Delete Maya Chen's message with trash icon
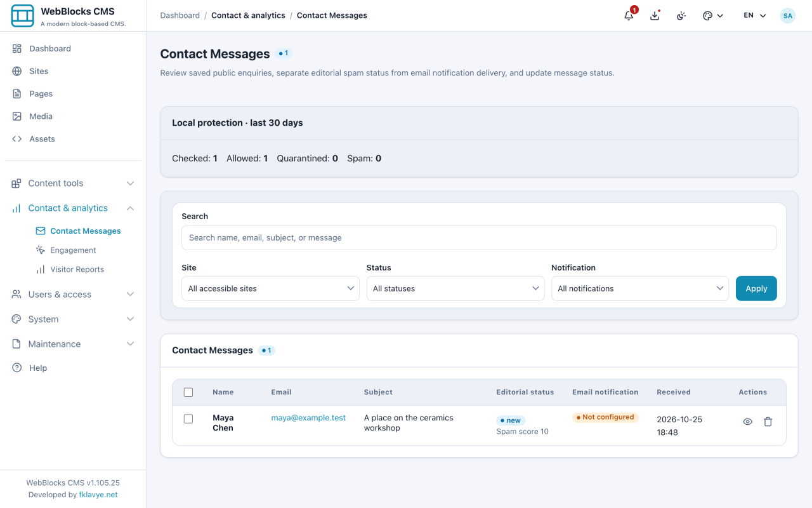The height and width of the screenshot is (508, 812). tap(768, 422)
